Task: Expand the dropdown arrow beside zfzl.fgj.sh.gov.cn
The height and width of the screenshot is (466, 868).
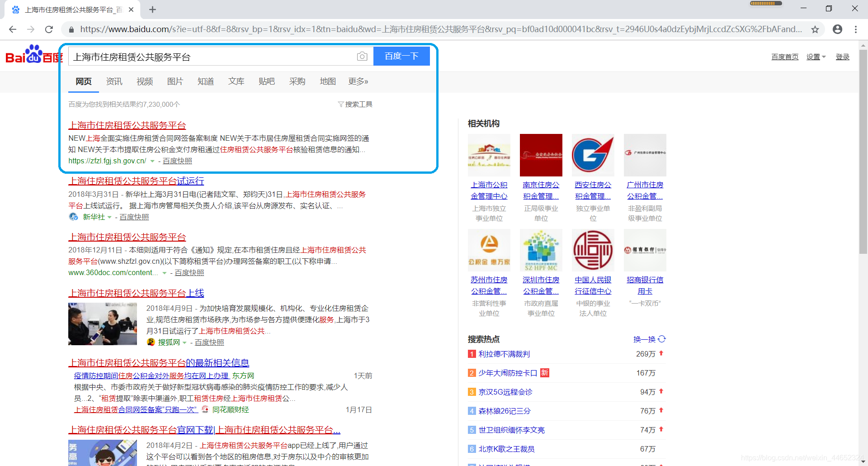Action: 152,161
